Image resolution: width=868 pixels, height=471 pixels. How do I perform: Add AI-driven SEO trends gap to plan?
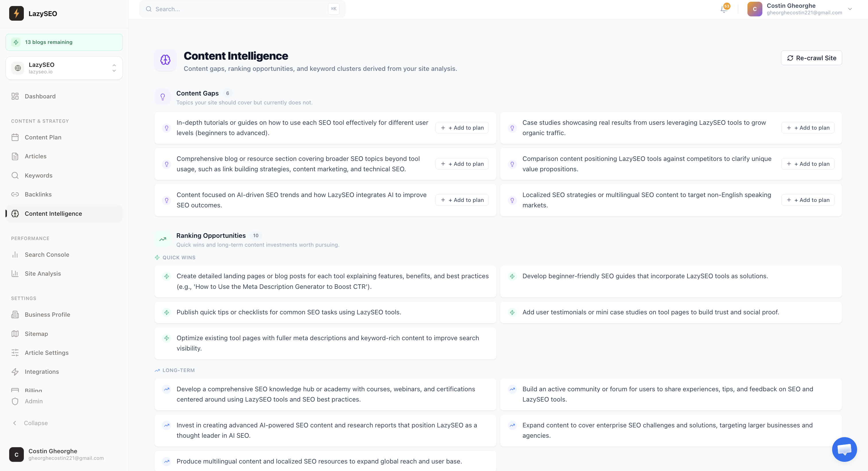click(462, 200)
